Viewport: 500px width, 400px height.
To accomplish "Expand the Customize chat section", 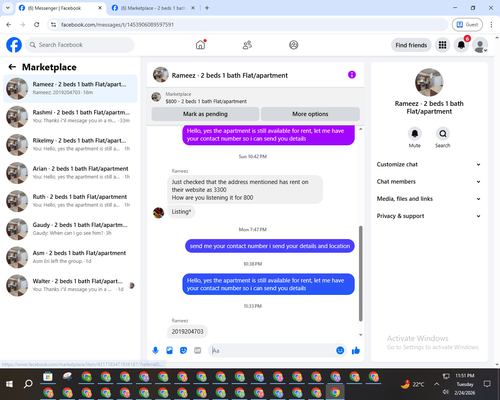I will [429, 164].
